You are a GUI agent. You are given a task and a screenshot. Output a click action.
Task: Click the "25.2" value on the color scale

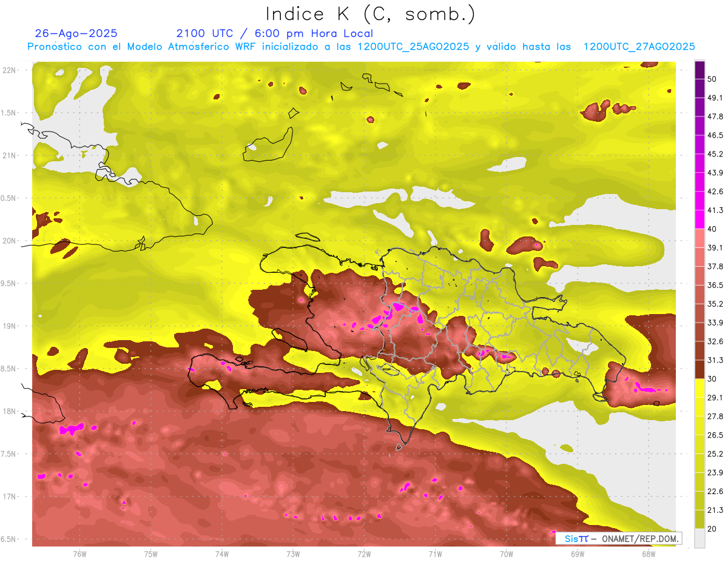pos(715,454)
